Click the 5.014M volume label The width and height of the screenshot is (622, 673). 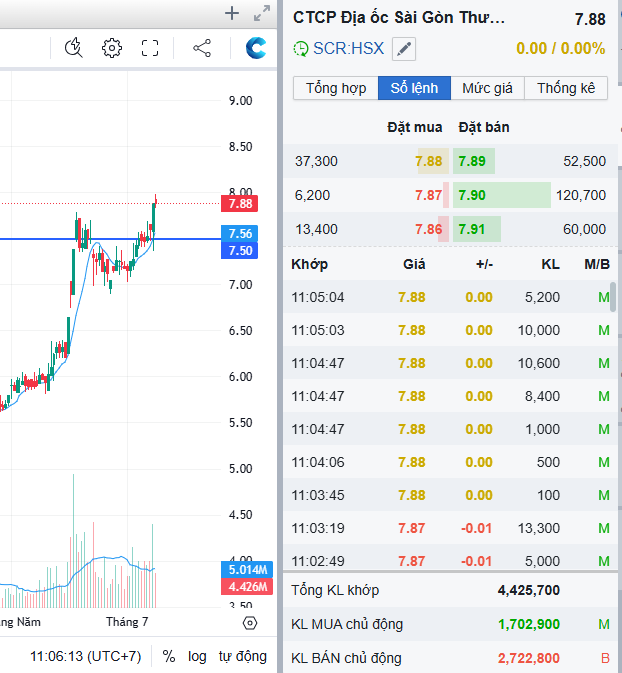pyautogui.click(x=247, y=570)
